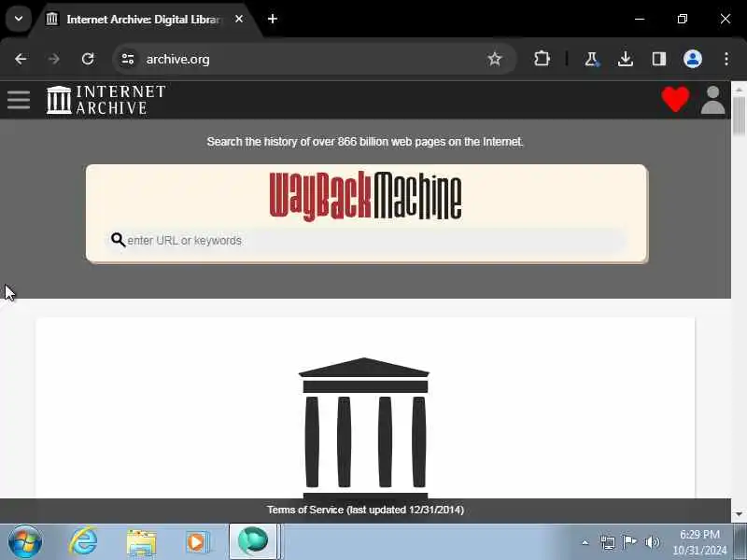Reload the archive.org page
Image resolution: width=747 pixels, height=560 pixels.
88,59
